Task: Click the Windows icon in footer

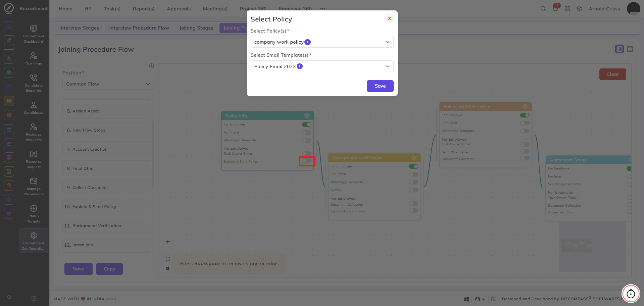Action: tap(466, 299)
